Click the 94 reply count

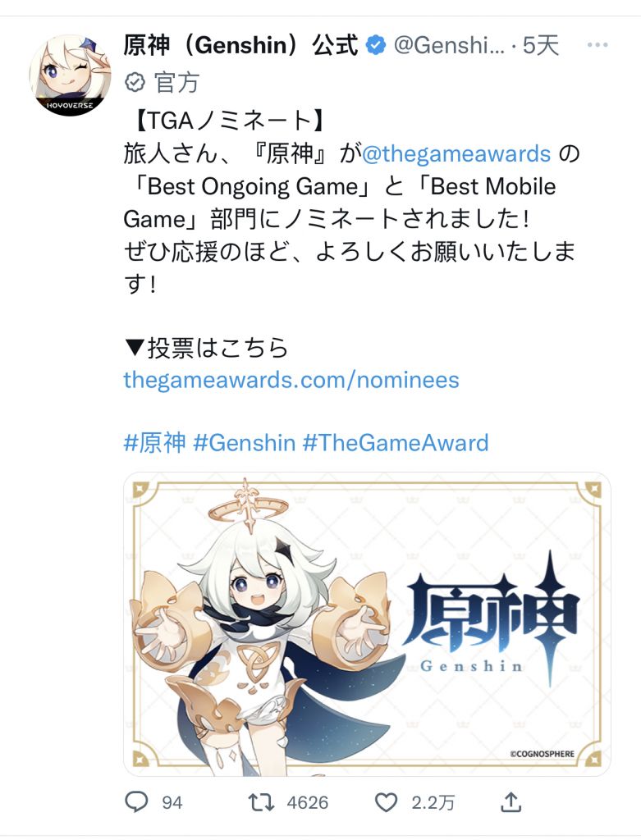point(172,802)
